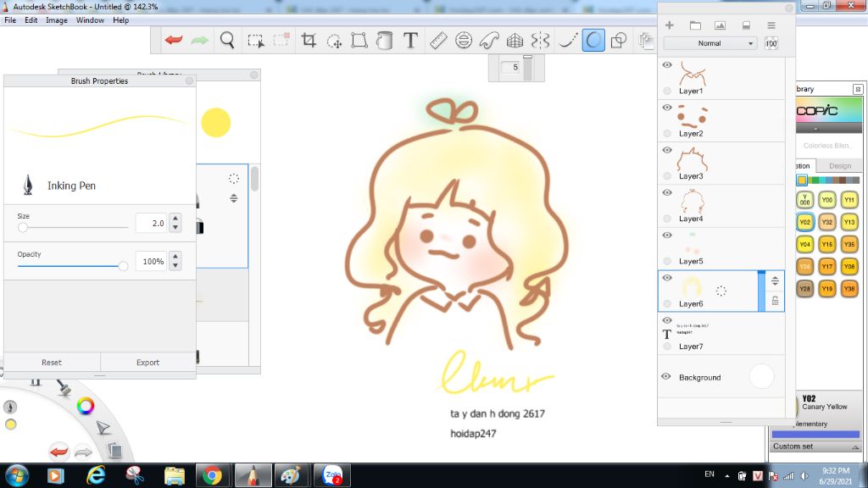Image resolution: width=868 pixels, height=488 pixels.
Task: Click the lagoon Undo red arrow
Action: click(58, 452)
